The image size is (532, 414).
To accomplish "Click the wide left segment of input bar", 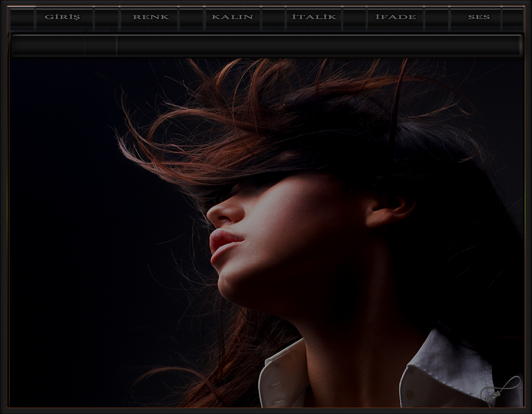I will click(49, 45).
